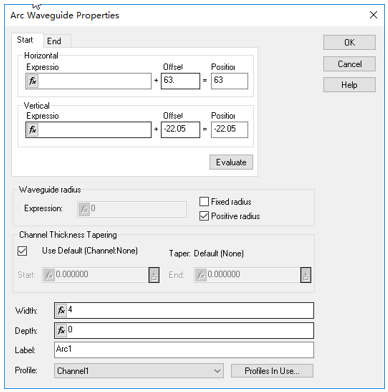This screenshot has height=392, width=388.
Task: Click the Vertical Position field -22.05
Action: click(x=229, y=130)
